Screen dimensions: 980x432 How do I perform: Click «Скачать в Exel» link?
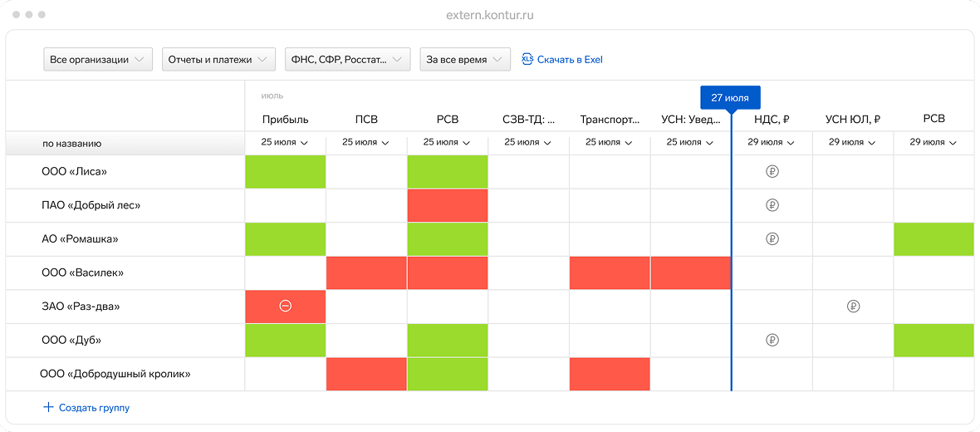pyautogui.click(x=570, y=60)
